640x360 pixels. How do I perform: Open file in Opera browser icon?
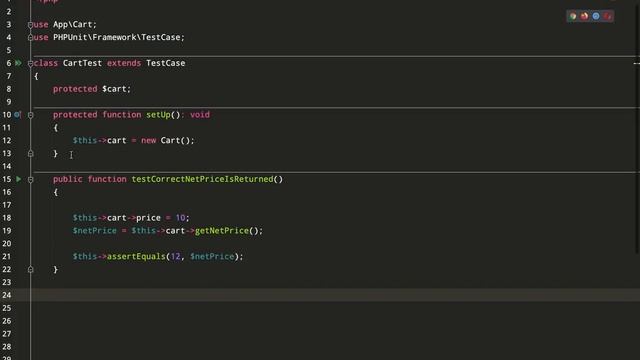[608, 16]
